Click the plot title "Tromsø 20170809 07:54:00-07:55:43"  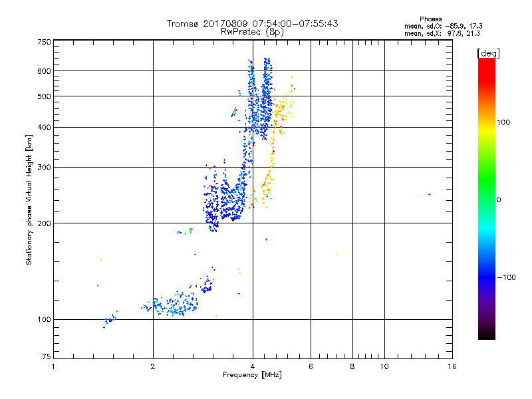click(252, 23)
